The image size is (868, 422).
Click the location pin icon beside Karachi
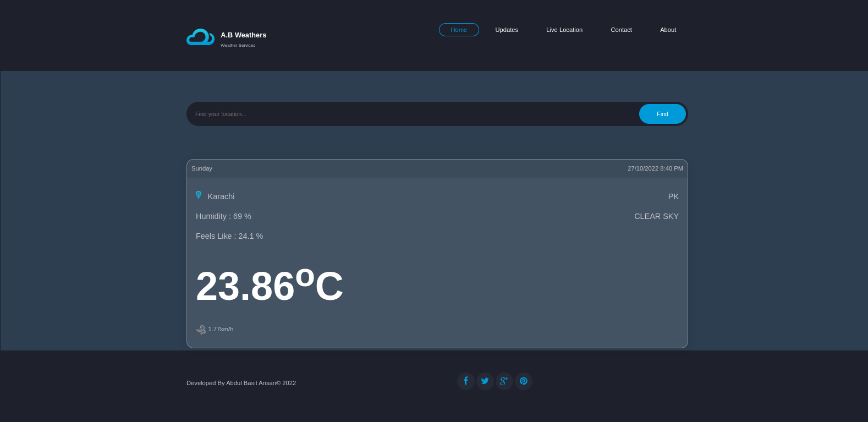tap(199, 195)
